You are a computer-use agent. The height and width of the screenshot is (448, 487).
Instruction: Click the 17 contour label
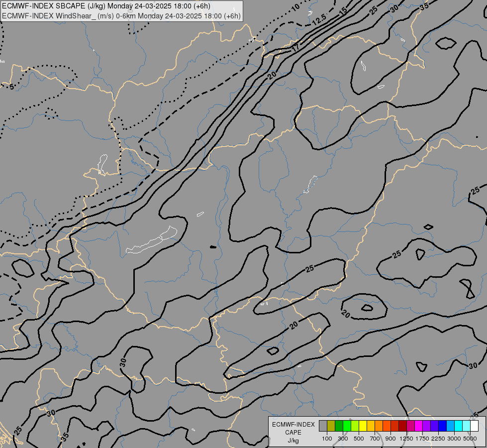(295, 47)
